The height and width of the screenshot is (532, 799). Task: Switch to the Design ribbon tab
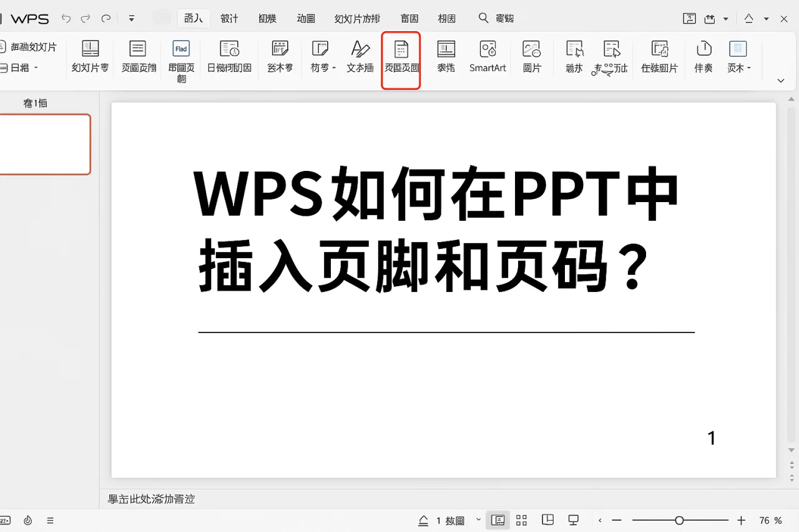tap(229, 18)
